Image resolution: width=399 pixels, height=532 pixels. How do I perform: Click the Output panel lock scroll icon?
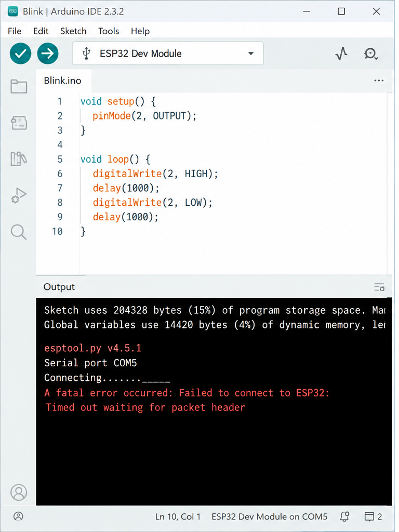pyautogui.click(x=379, y=287)
